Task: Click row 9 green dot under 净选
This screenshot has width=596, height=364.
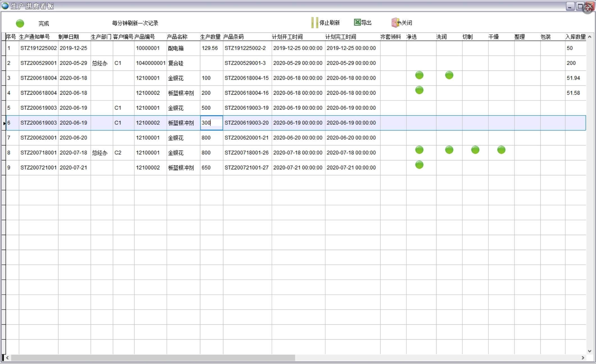Action: click(x=419, y=165)
